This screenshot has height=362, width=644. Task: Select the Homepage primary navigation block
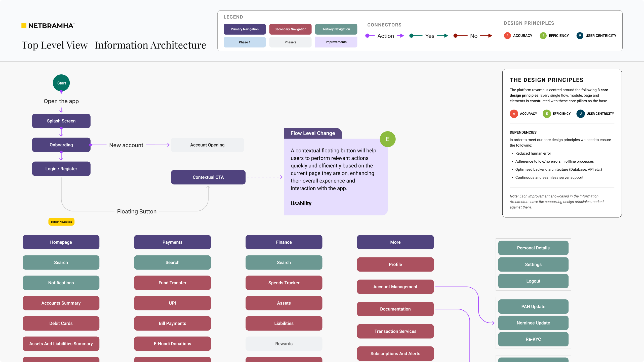click(61, 242)
